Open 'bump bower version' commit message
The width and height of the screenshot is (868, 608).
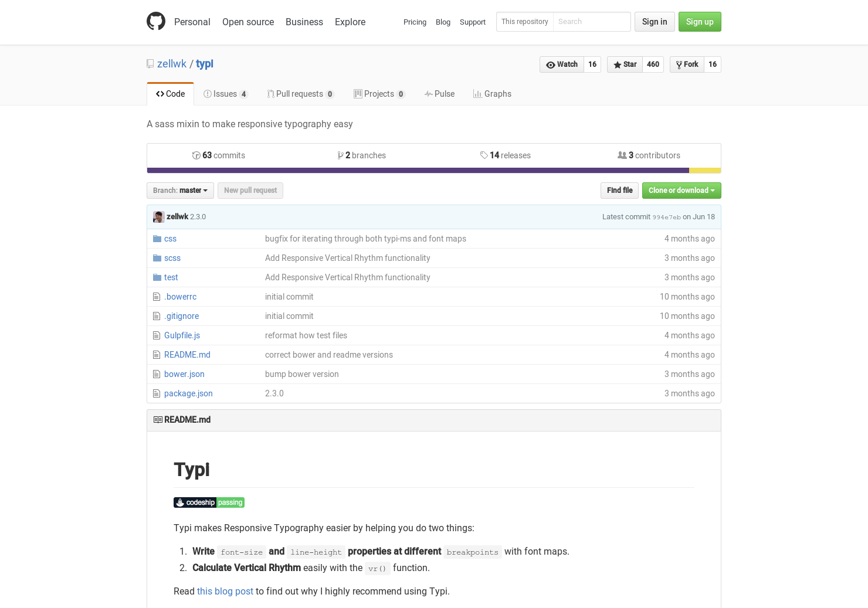pos(302,374)
